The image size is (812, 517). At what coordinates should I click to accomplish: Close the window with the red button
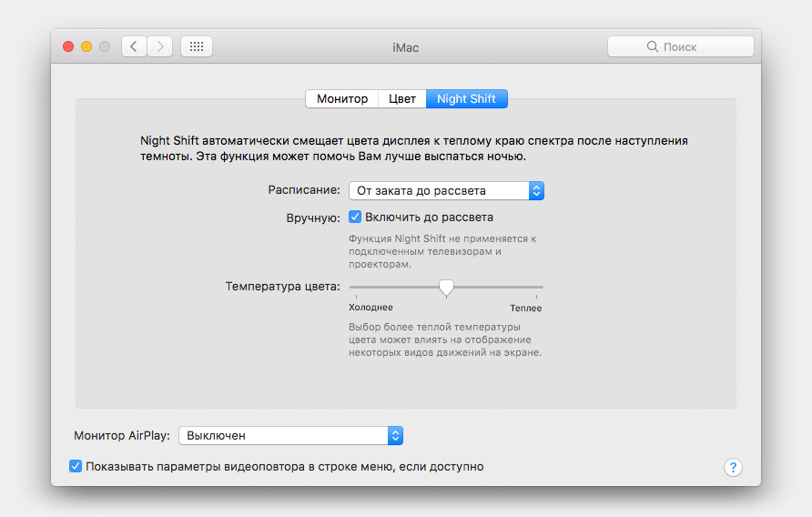pos(68,46)
